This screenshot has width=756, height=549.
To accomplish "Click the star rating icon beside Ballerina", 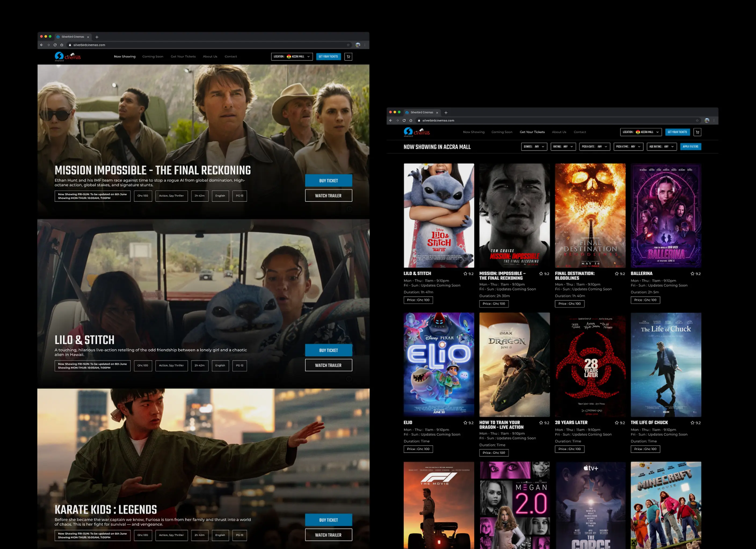I will (692, 274).
